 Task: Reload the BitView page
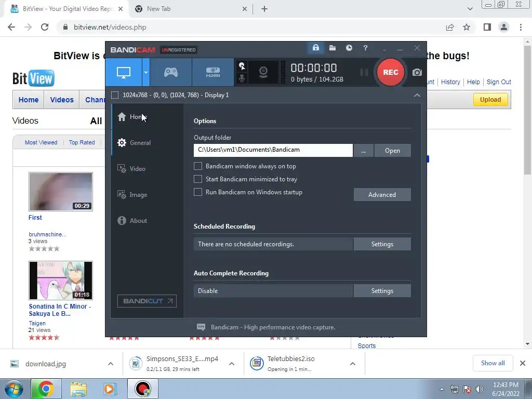pyautogui.click(x=45, y=27)
